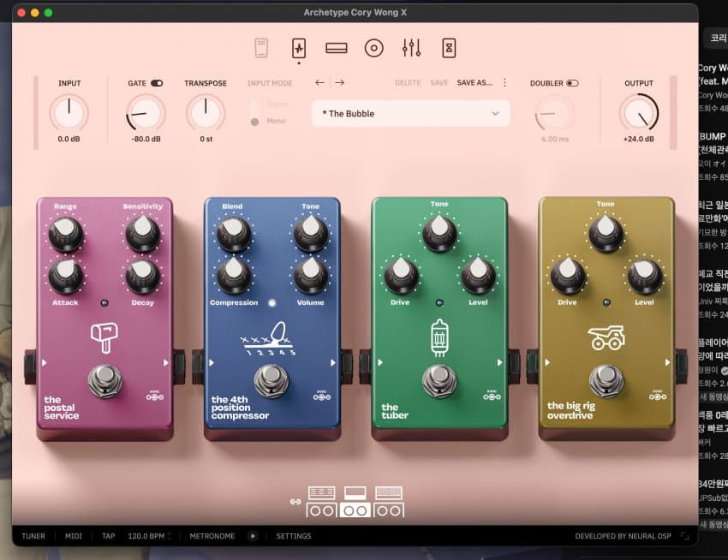The image size is (728, 560).
Task: Start the metronome play button
Action: coord(253,536)
